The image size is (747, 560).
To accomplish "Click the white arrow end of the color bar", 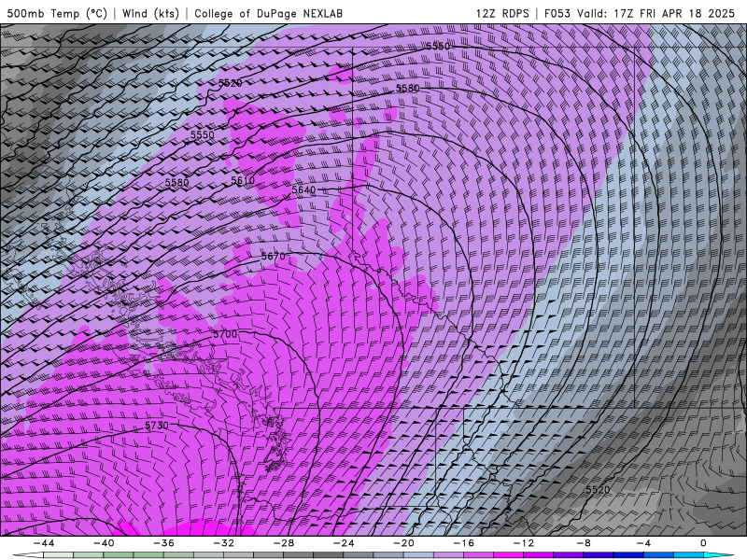I will coord(29,555).
